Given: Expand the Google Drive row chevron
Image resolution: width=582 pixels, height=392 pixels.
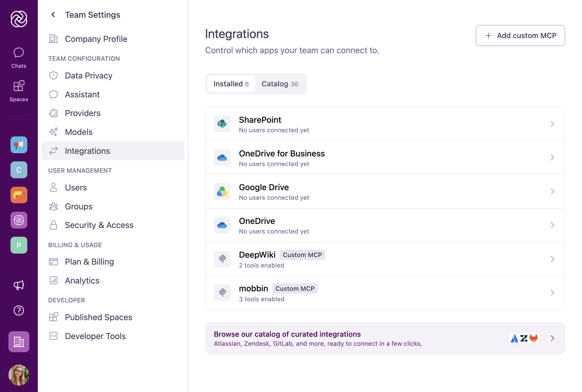Looking at the screenshot, I should [x=552, y=191].
